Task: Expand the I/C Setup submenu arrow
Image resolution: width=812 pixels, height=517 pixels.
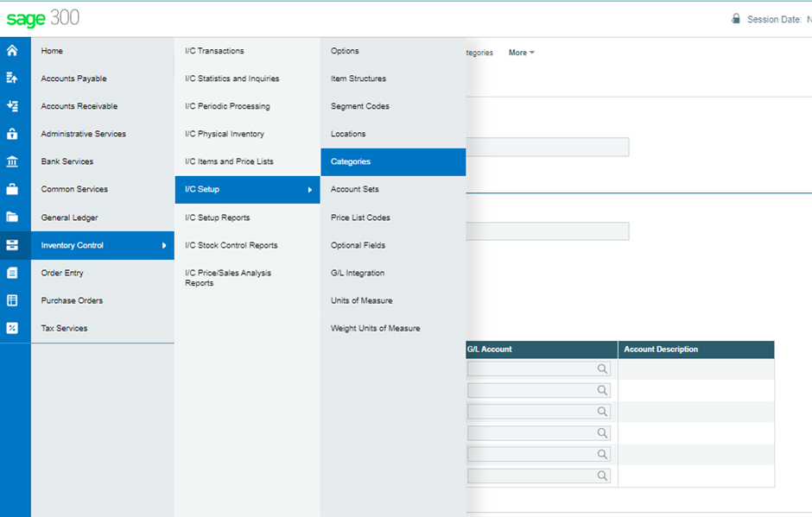Action: pos(309,190)
